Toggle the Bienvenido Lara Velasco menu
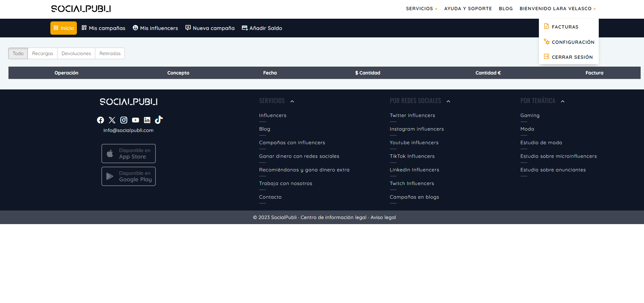The height and width of the screenshot is (303, 644). point(558,9)
